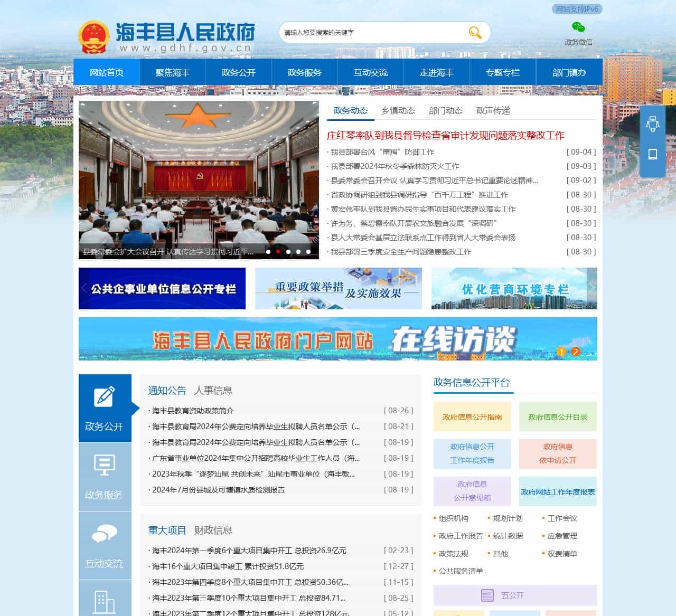This screenshot has width=676, height=616.
Task: Open 公共企事业单位信息公开专栏 banner
Action: pyautogui.click(x=162, y=288)
